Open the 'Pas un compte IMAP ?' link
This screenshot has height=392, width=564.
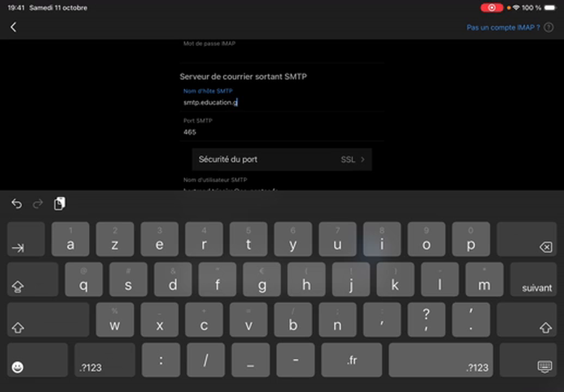pos(502,27)
